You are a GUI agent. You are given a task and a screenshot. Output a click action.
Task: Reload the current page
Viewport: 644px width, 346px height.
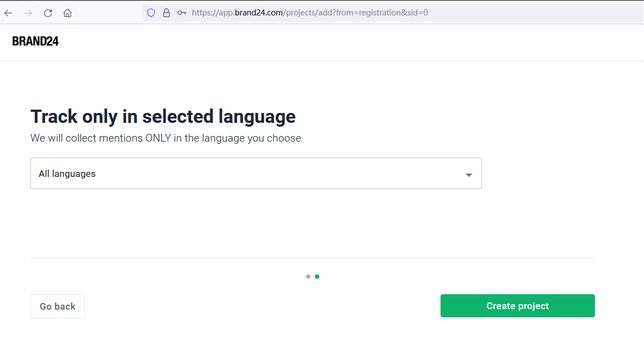pyautogui.click(x=48, y=13)
